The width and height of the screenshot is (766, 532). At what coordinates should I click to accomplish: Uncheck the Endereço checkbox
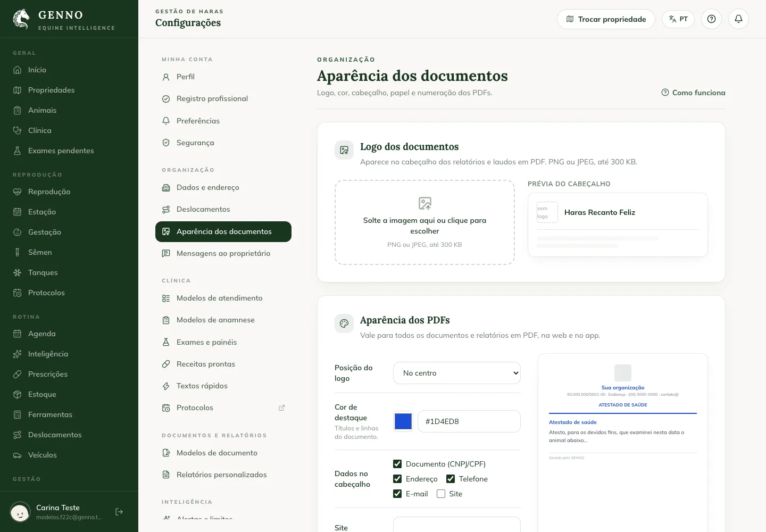(x=397, y=479)
